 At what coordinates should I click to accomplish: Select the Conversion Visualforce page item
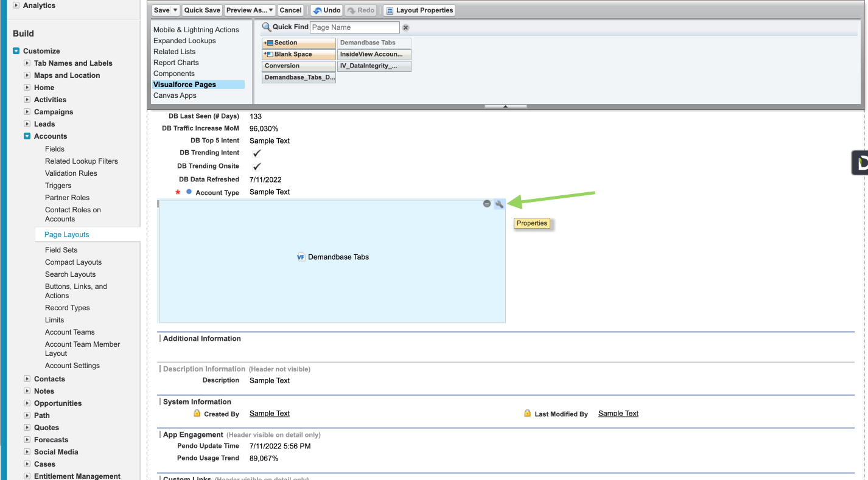299,66
